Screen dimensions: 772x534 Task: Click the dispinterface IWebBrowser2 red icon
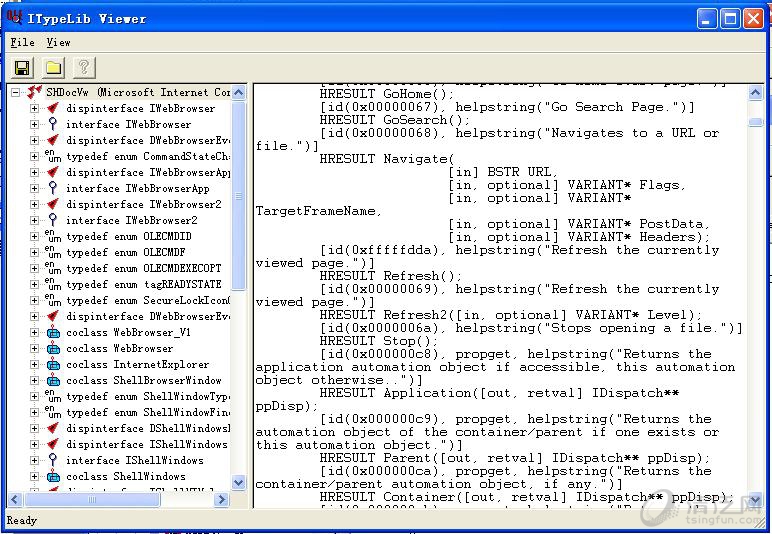click(52, 205)
